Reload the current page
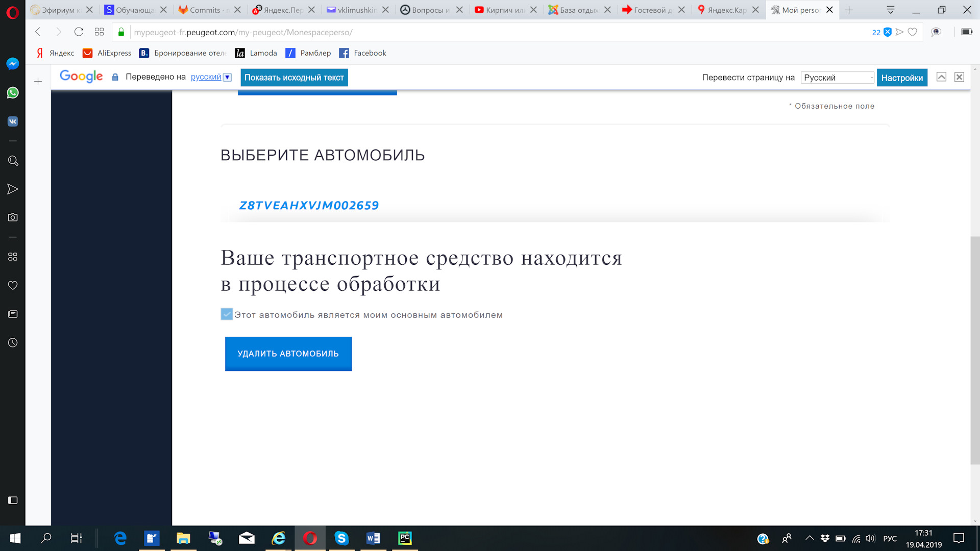 [79, 32]
